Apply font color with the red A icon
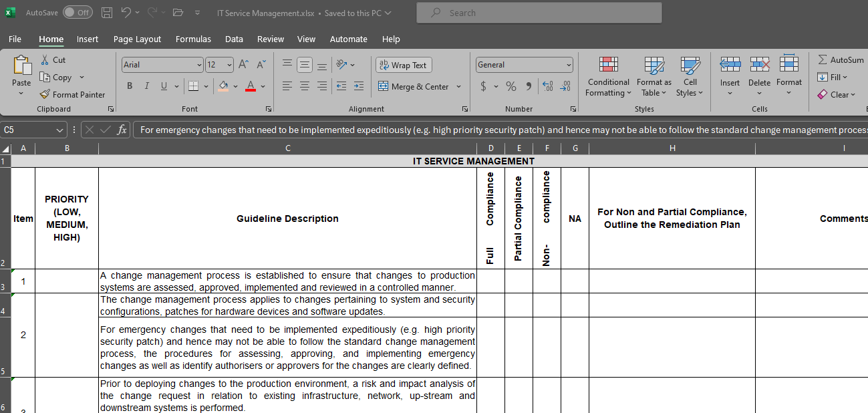Viewport: 868px width, 413px height. pyautogui.click(x=251, y=86)
